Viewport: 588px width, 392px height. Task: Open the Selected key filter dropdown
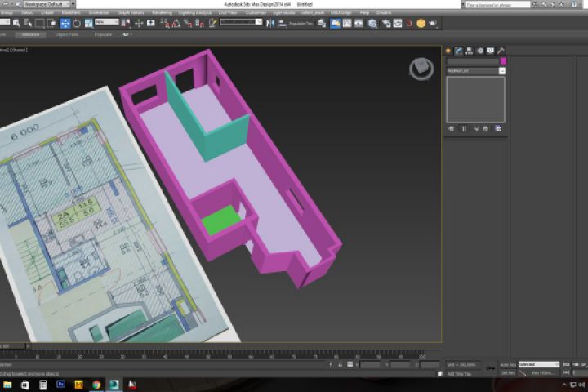[x=539, y=364]
